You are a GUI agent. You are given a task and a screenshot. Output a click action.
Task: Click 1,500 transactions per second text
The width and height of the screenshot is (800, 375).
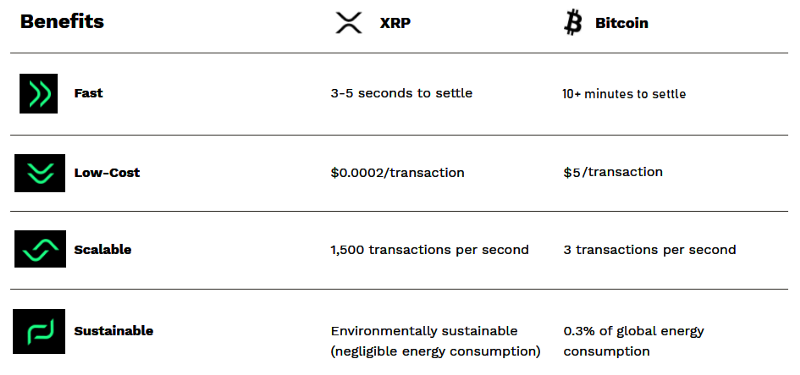(430, 249)
